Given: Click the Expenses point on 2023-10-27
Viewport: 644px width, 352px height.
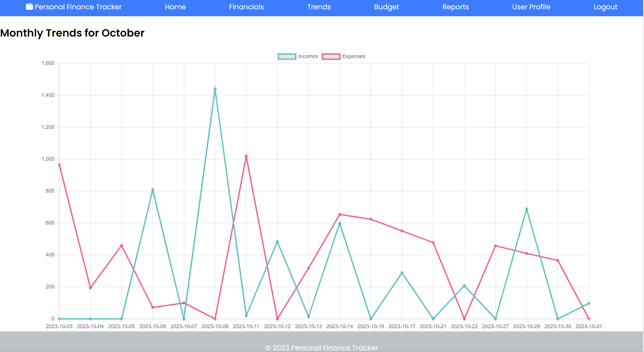Looking at the screenshot, I should click(x=495, y=246).
